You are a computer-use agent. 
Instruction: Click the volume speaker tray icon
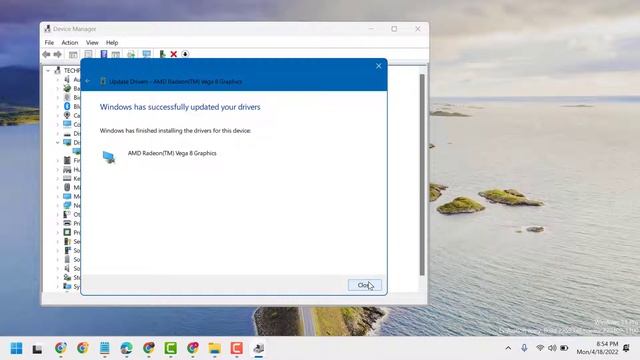pyautogui.click(x=552, y=348)
